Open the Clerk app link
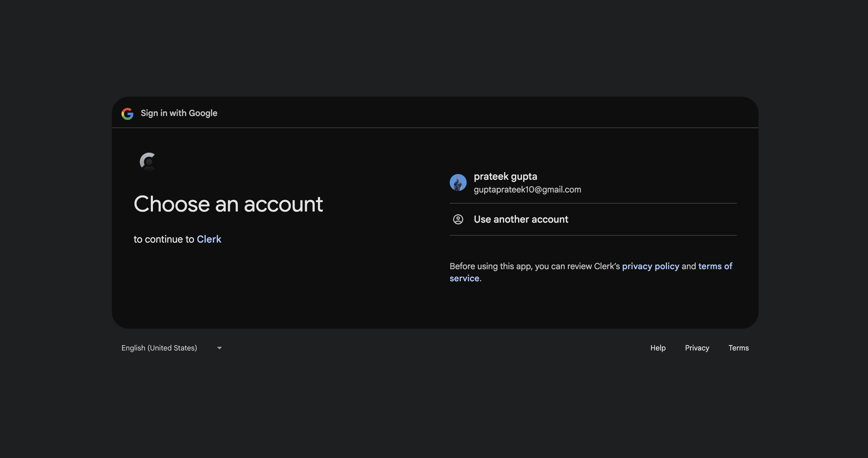868x458 pixels. tap(209, 239)
